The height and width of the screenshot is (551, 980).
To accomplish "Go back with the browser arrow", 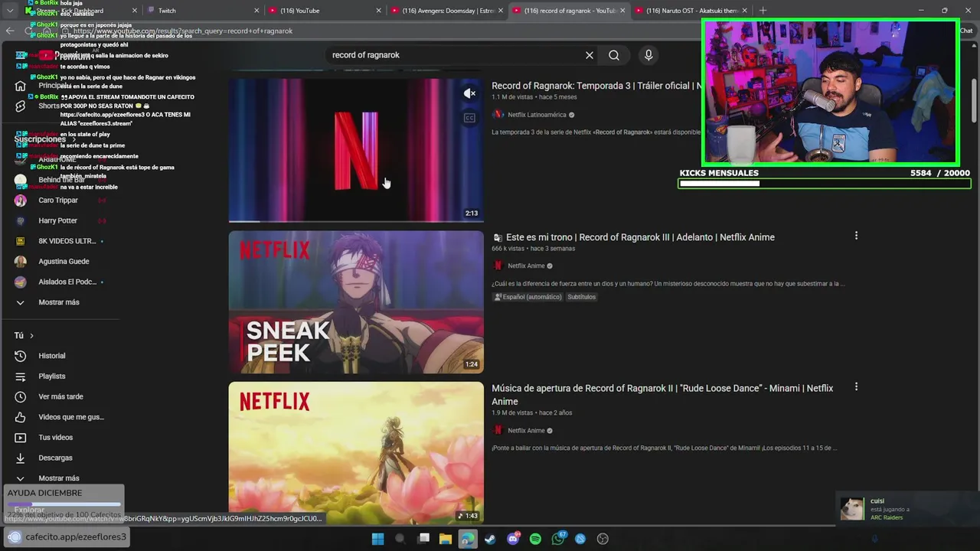I will coord(10,31).
